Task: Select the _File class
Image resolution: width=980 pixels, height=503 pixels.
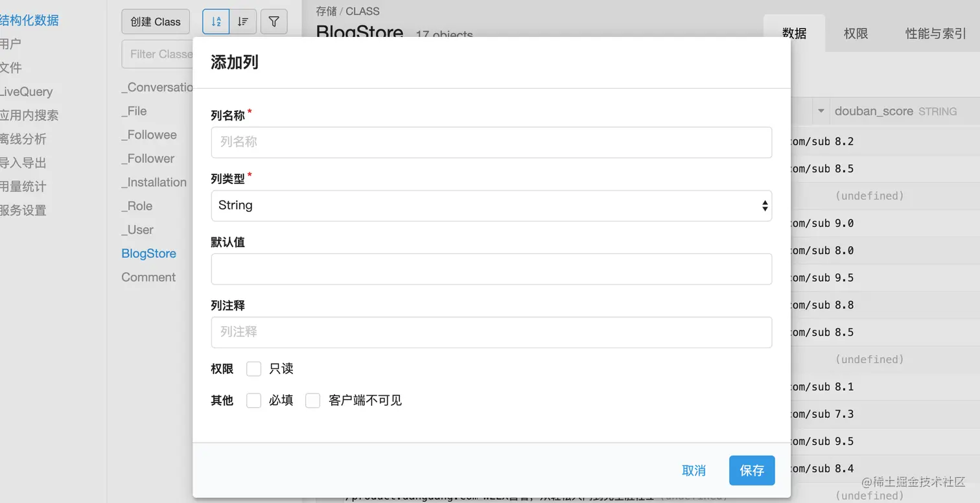Action: point(134,111)
